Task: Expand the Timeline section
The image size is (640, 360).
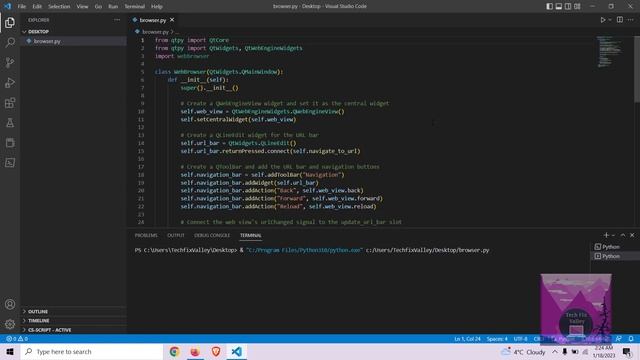Action: click(73, 320)
